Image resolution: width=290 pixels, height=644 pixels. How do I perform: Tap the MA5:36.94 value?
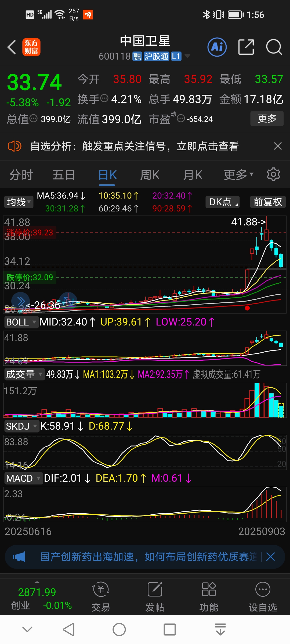pos(61,196)
